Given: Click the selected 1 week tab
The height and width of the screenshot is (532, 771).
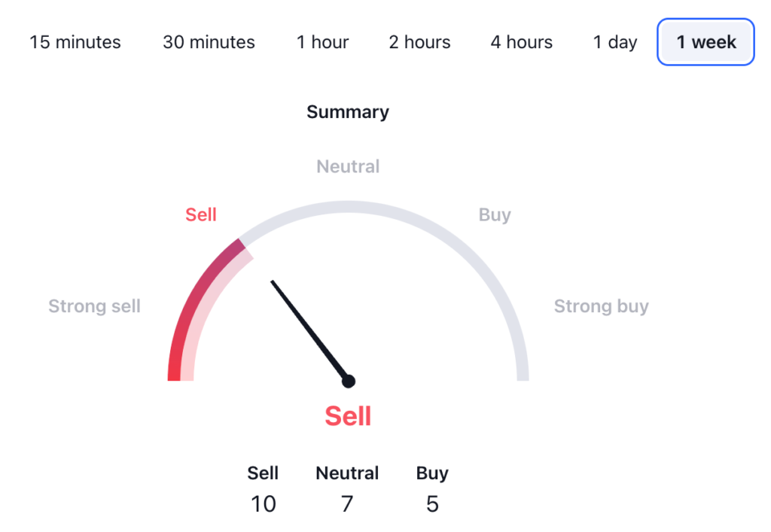Looking at the screenshot, I should tap(705, 42).
